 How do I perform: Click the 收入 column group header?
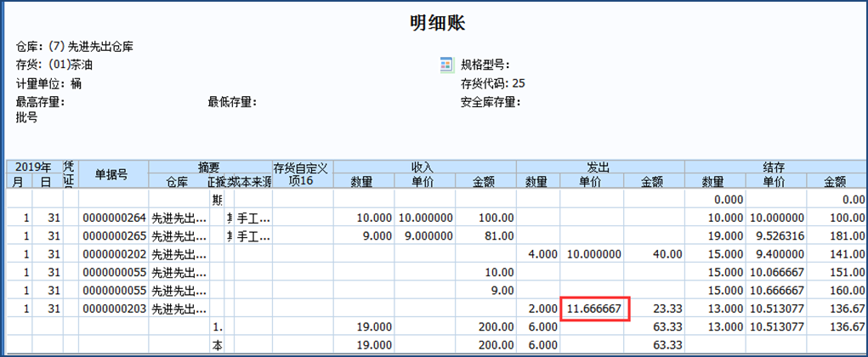(x=423, y=167)
